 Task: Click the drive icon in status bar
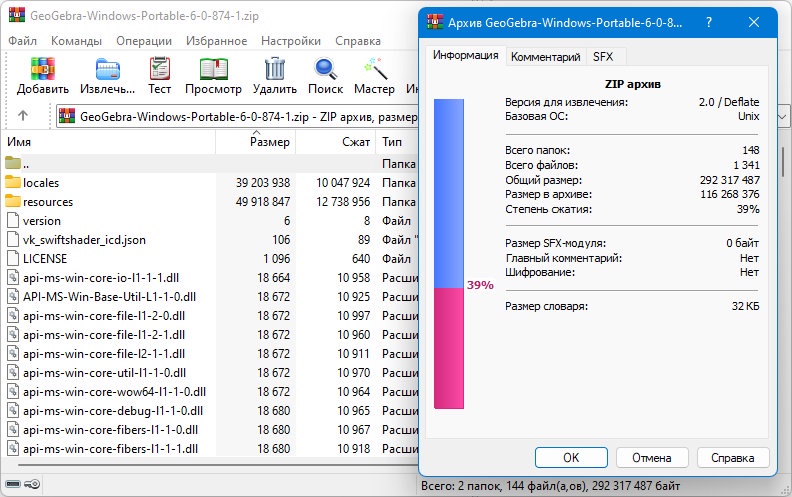[x=13, y=484]
